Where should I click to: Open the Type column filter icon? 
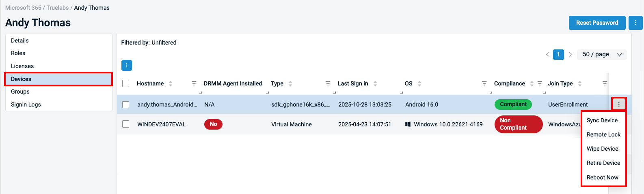click(x=328, y=83)
